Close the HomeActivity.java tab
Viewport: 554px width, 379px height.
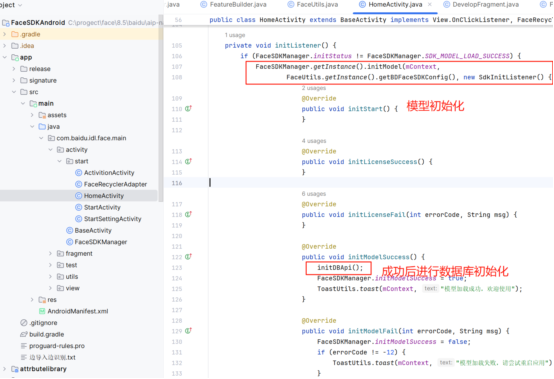430,5
